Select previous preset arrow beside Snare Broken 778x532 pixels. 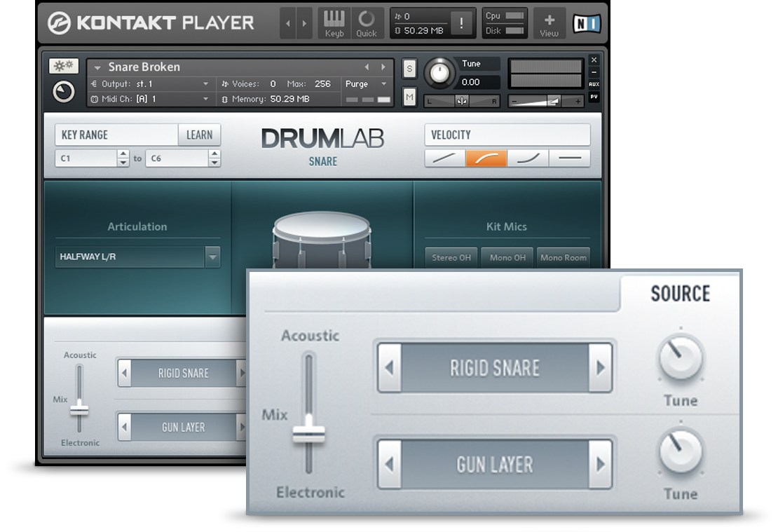pyautogui.click(x=367, y=67)
